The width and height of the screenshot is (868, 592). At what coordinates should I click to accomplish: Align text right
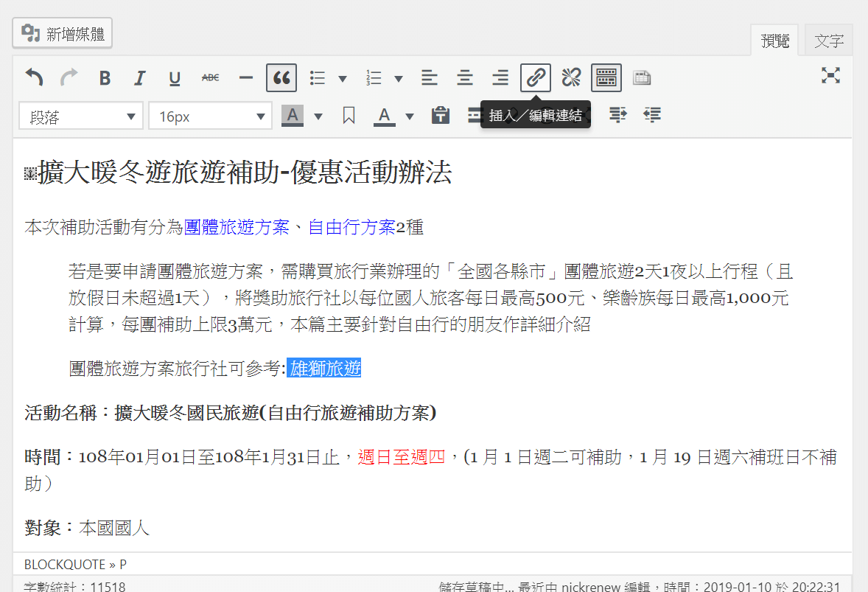click(x=500, y=77)
